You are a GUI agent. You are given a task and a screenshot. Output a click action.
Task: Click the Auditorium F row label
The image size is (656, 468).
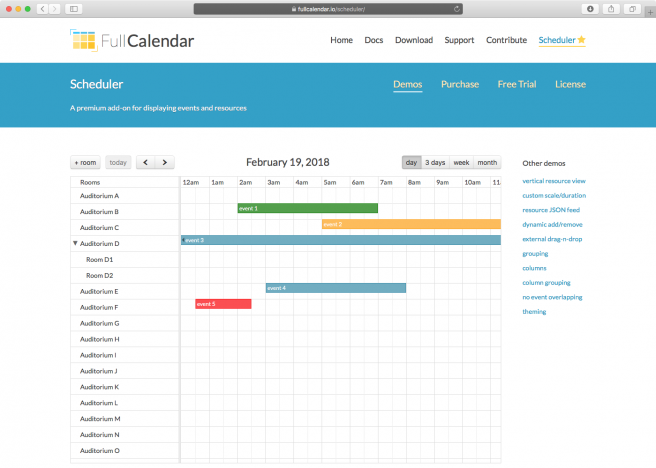point(99,307)
